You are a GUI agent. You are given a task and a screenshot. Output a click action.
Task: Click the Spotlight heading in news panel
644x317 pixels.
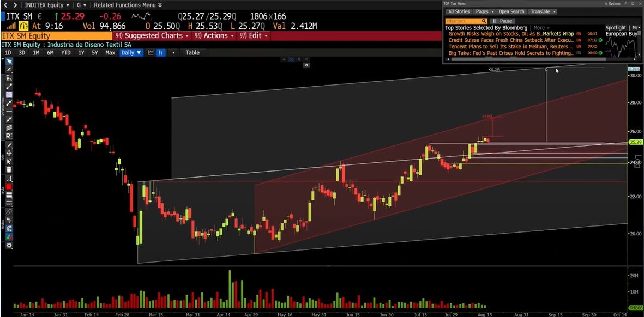coord(616,28)
